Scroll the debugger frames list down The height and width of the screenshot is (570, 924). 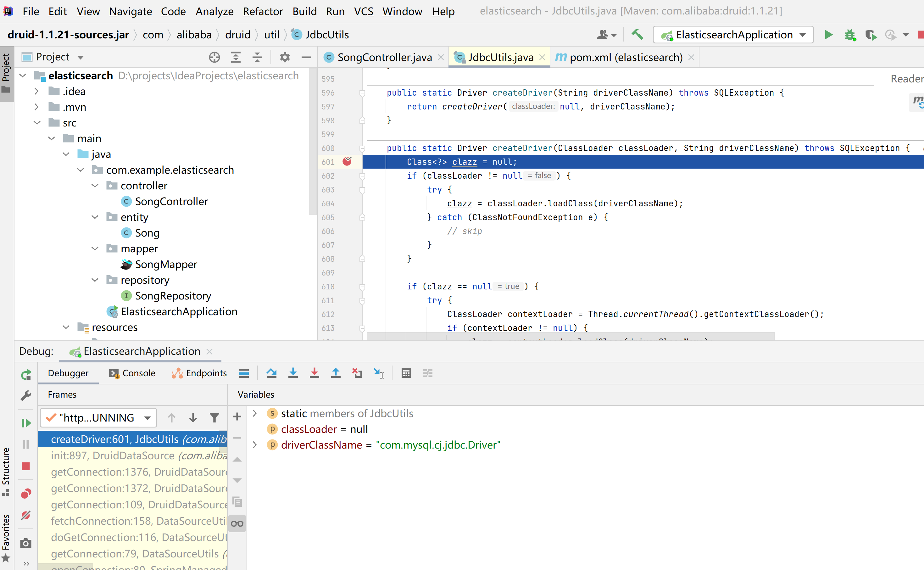click(237, 480)
